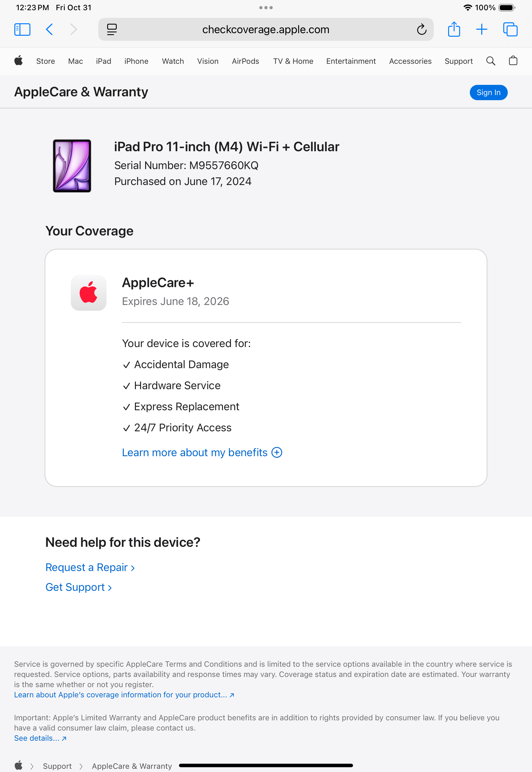Click the Apple logo in navigation bar
The height and width of the screenshot is (772, 532).
click(x=19, y=61)
